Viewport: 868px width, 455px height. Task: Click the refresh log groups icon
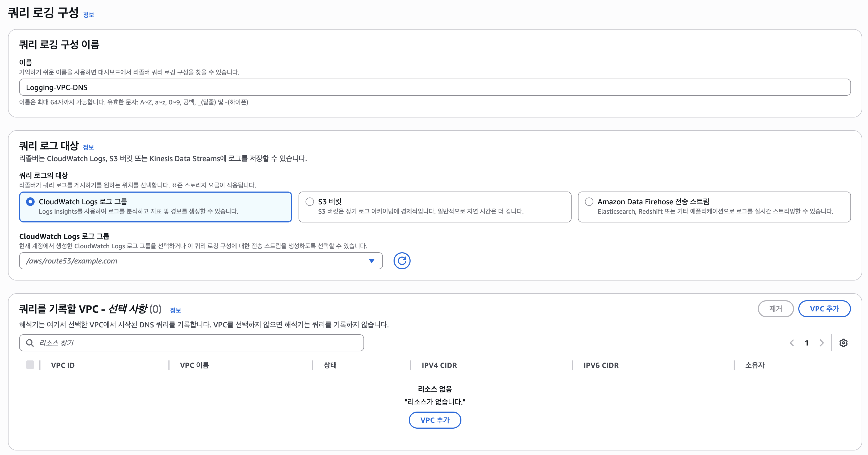402,261
